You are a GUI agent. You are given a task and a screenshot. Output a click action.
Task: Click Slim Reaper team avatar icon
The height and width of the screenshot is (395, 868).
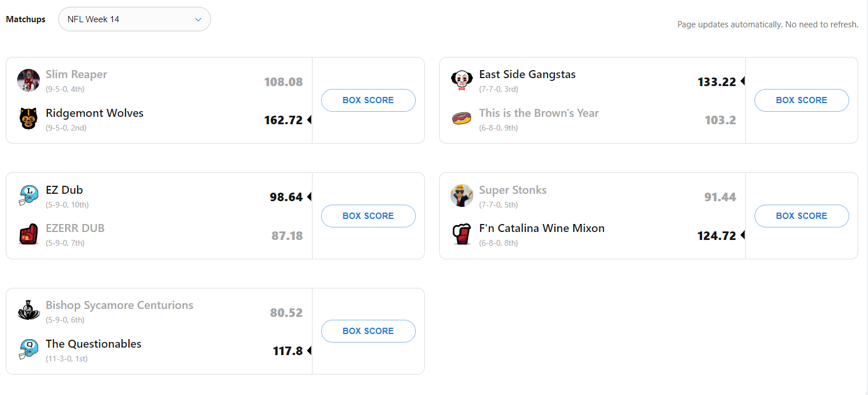click(x=28, y=80)
